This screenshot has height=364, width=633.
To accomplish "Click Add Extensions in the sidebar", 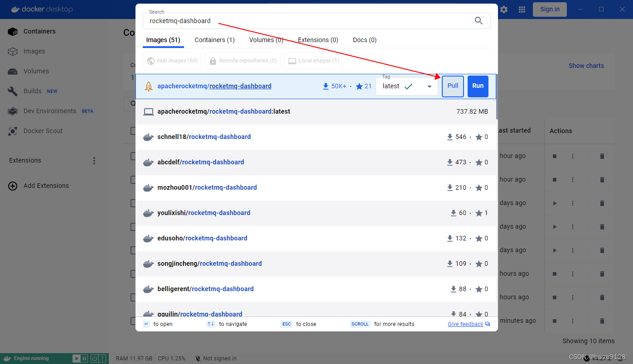I will pos(46,186).
